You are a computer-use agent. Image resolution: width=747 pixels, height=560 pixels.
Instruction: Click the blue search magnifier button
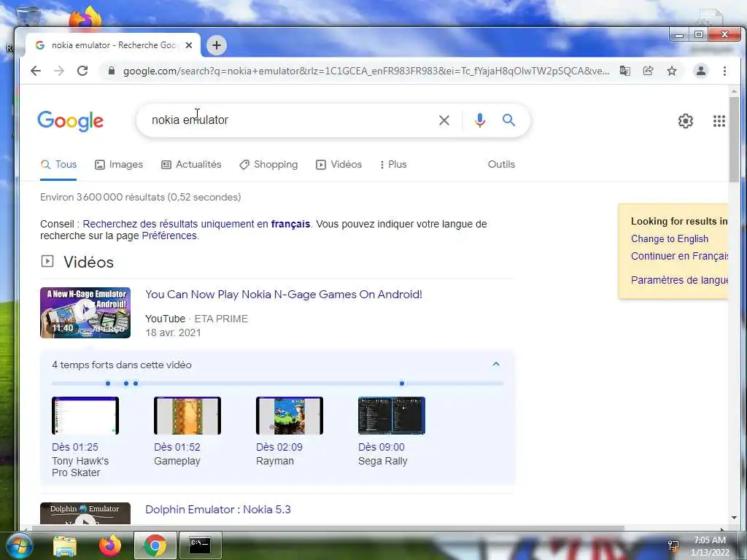508,120
